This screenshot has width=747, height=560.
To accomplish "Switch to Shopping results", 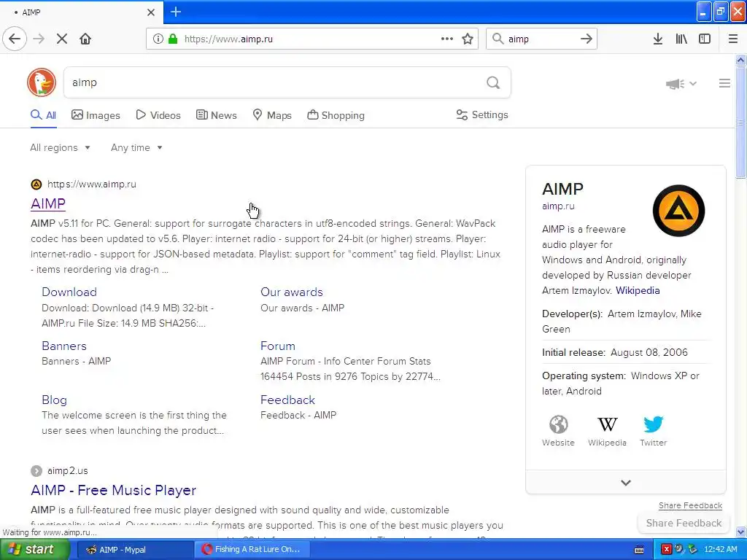I will (x=336, y=115).
